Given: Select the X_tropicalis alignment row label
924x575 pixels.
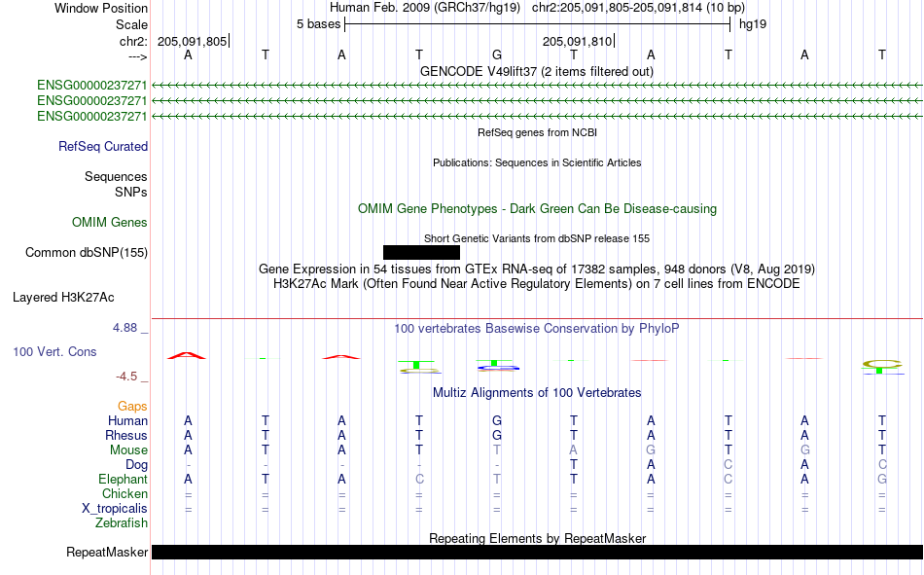Looking at the screenshot, I should tap(115, 509).
